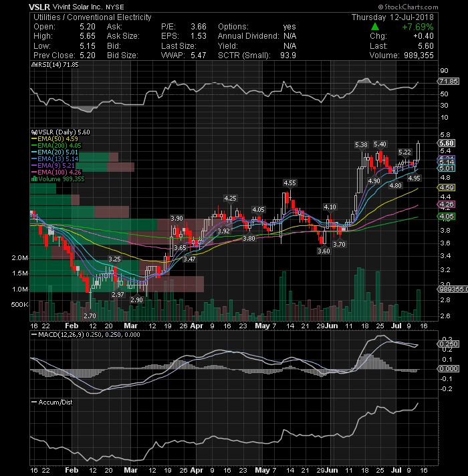Image resolution: width=468 pixels, height=476 pixels.
Task: Click the 0.250 MACD tag on right axis
Action: click(x=448, y=344)
